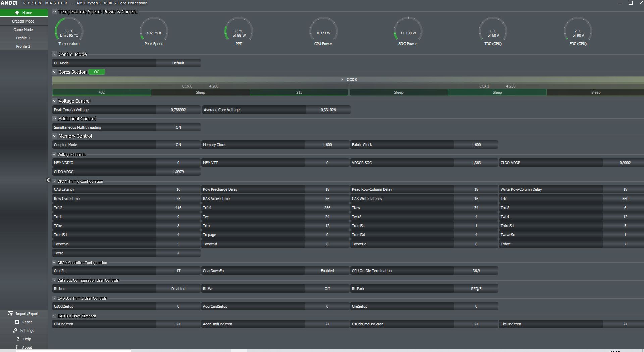Click the ClkDrvStren value 24
The image size is (644, 352).
[x=178, y=324]
